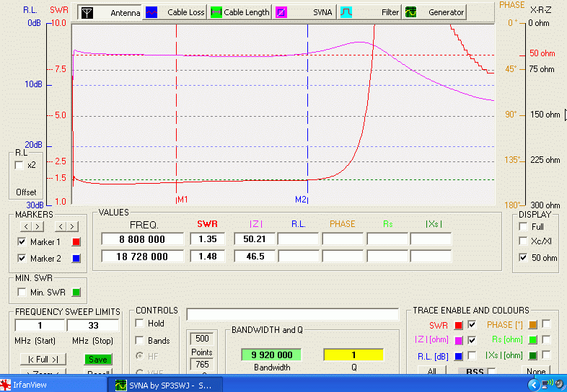Click the Full sweep range button
The image size is (567, 392).
(43, 359)
